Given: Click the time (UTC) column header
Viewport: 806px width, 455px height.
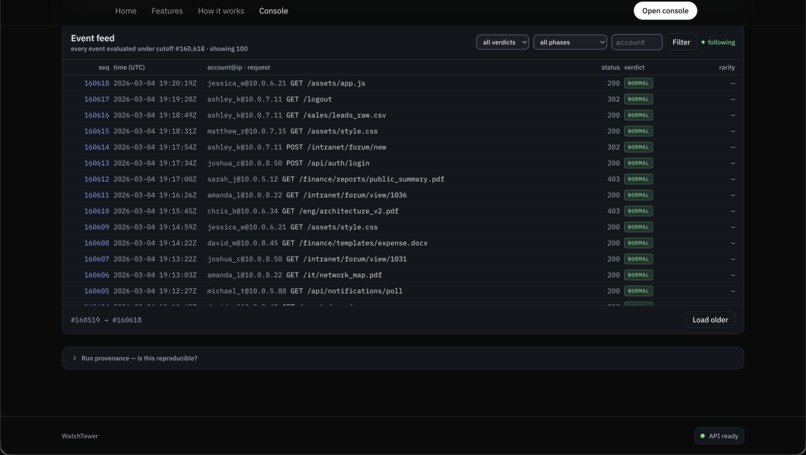Looking at the screenshot, I should [x=129, y=67].
